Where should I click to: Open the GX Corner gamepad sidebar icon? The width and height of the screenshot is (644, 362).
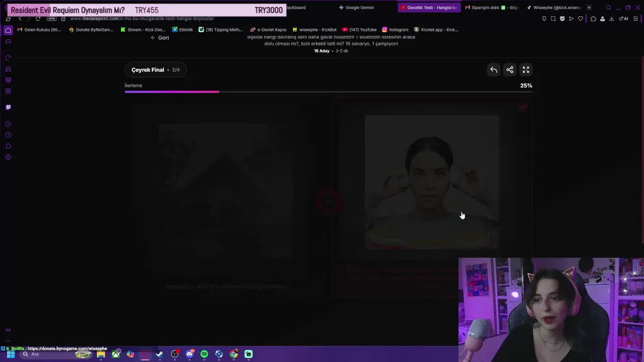tap(8, 42)
